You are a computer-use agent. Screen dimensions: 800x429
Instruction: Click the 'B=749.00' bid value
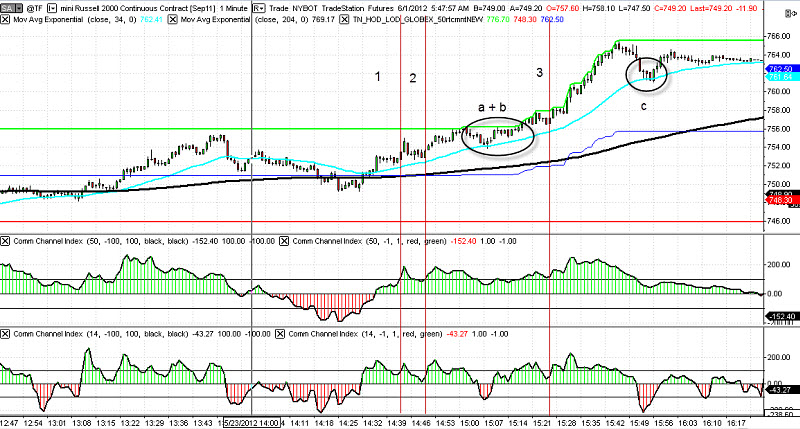point(490,8)
